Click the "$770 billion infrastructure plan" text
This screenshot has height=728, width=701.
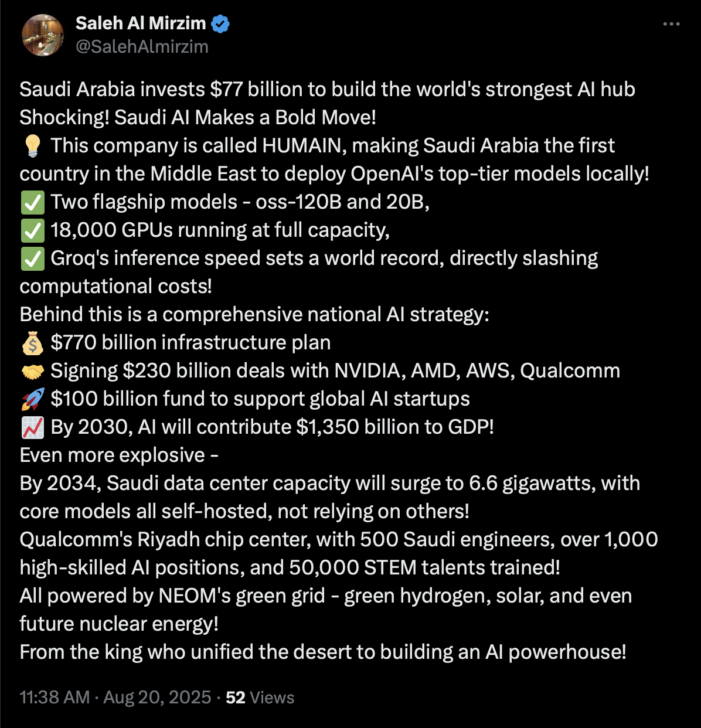(190, 343)
